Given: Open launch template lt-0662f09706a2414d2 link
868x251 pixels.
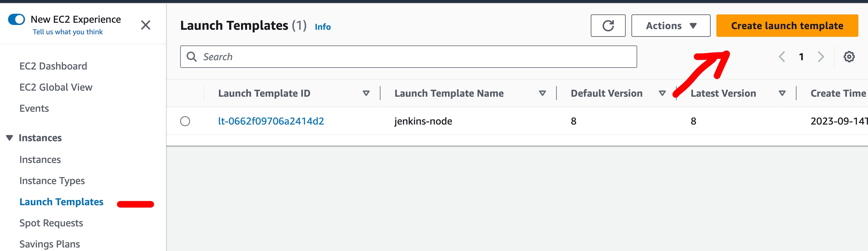Looking at the screenshot, I should coord(271,121).
